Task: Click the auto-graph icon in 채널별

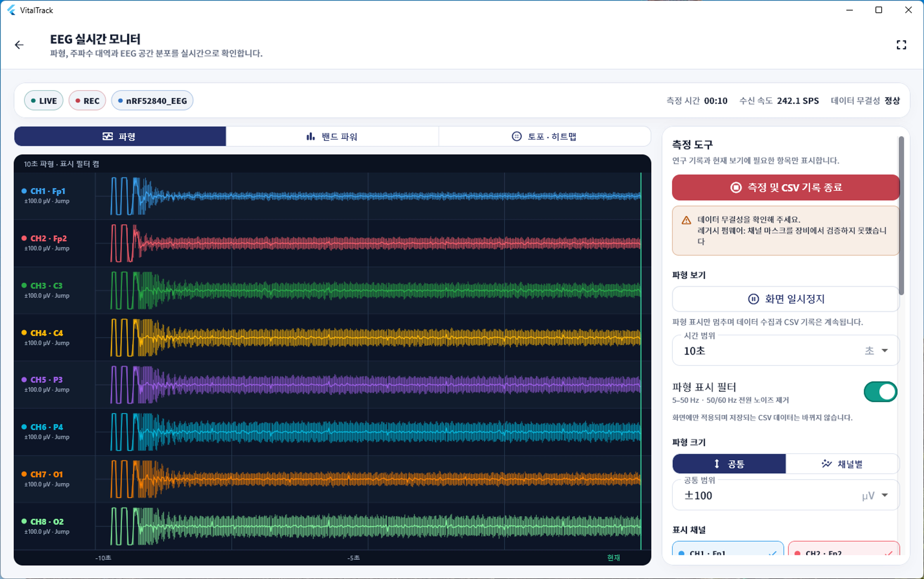Action: 826,464
